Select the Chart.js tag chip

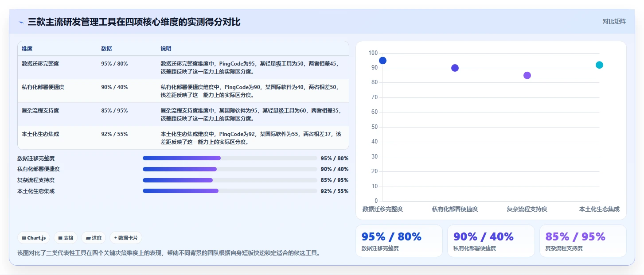(34, 238)
